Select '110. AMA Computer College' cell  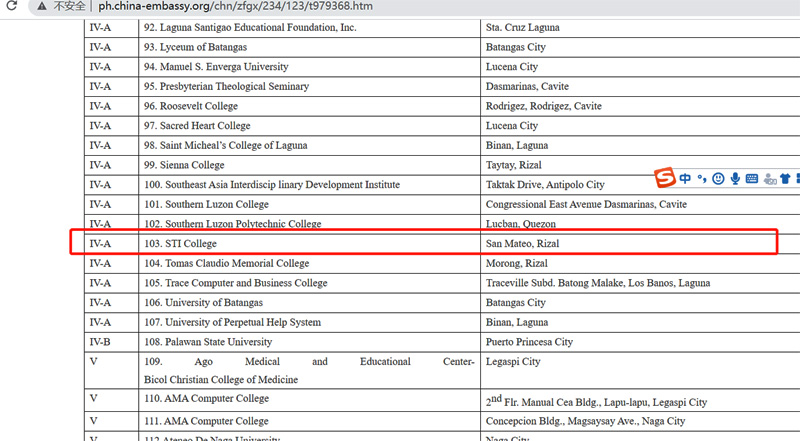206,399
